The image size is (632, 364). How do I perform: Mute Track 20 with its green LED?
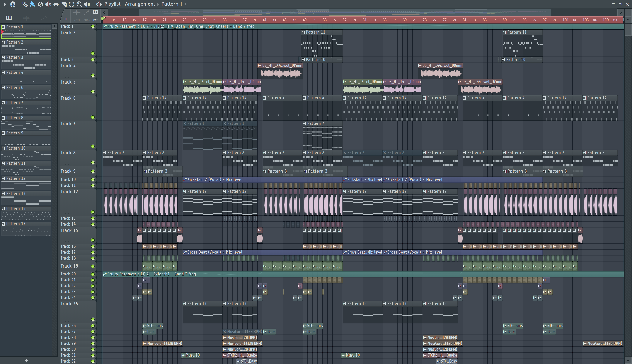point(93,274)
